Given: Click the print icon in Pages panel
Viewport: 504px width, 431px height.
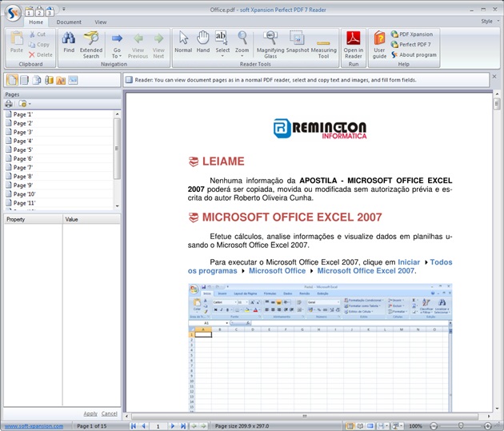Looking at the screenshot, I should pyautogui.click(x=9, y=104).
